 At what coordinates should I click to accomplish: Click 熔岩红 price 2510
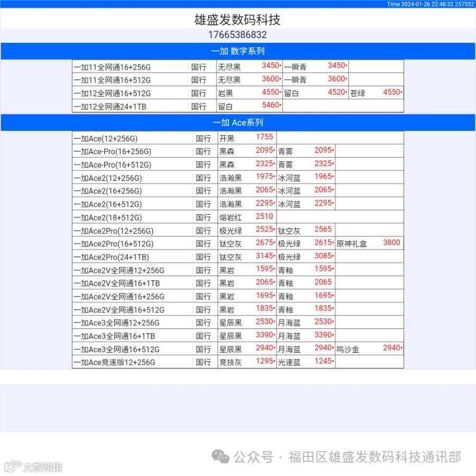264,216
